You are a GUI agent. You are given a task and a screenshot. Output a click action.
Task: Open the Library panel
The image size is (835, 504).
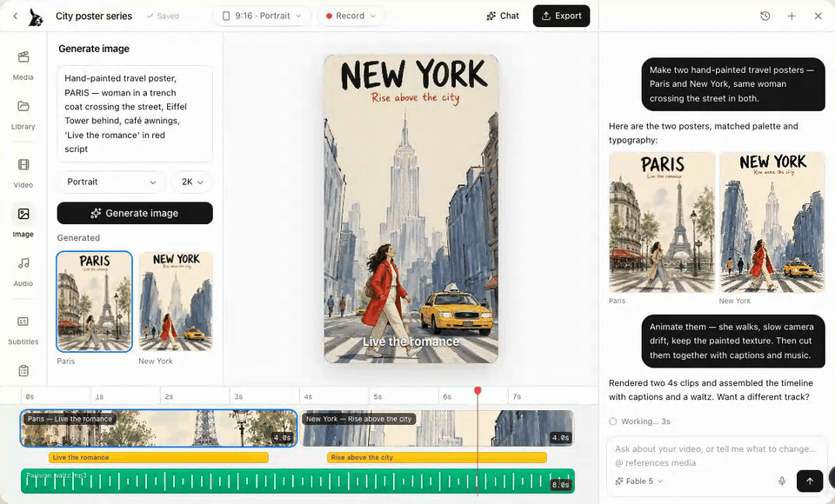(x=23, y=115)
